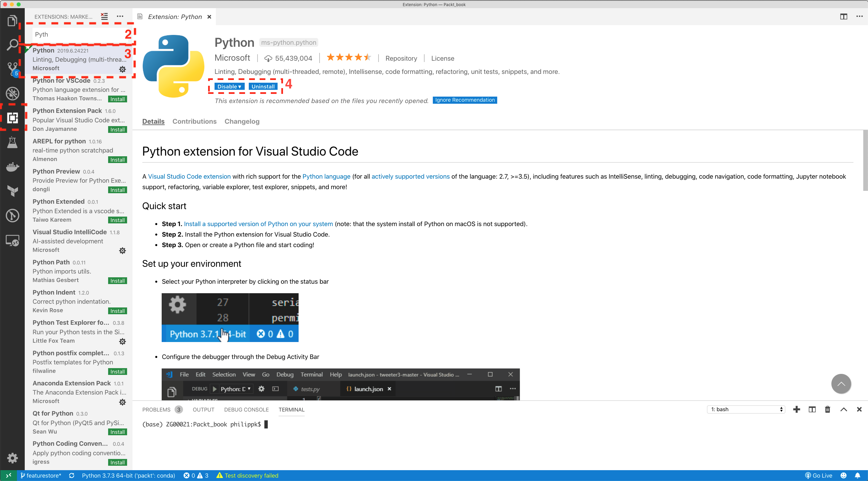
Task: Split terminal panel icon
Action: (x=812, y=409)
